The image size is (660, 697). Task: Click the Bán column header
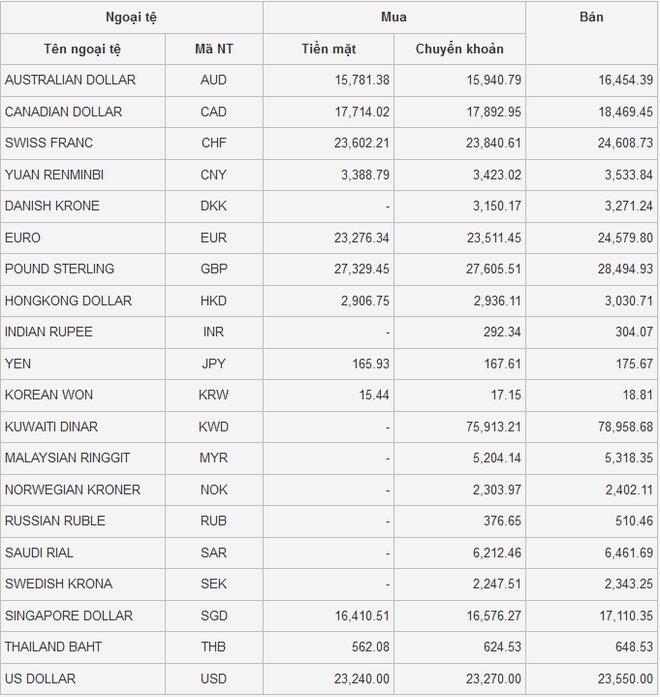coord(591,17)
